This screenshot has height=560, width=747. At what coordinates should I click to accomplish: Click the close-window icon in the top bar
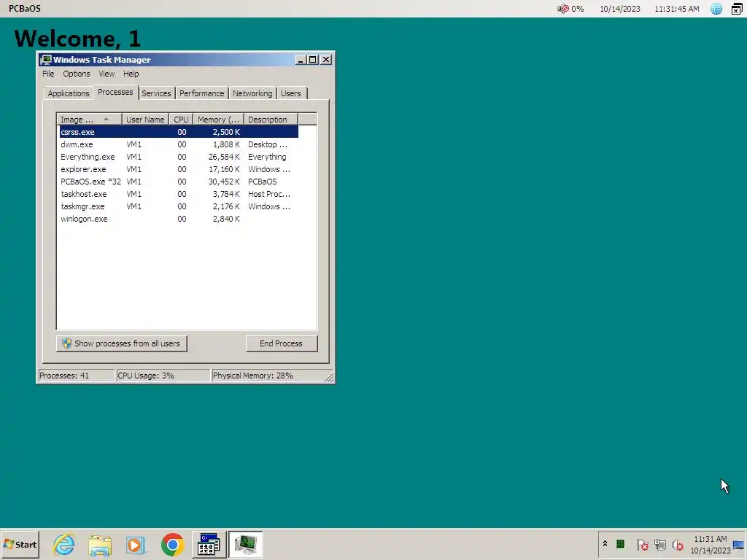click(x=737, y=9)
